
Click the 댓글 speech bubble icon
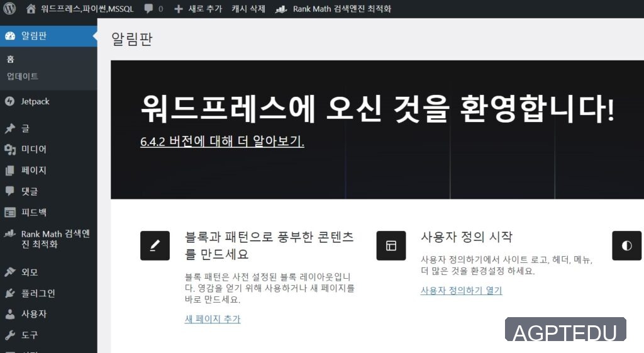pyautogui.click(x=10, y=191)
